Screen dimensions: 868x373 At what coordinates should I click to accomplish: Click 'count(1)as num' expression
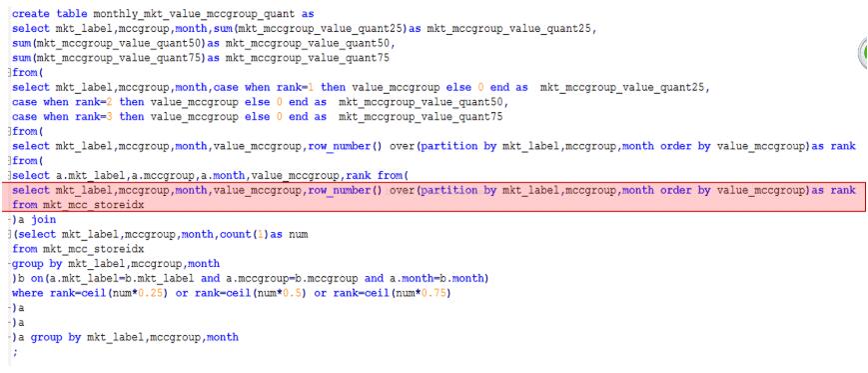[x=264, y=234]
